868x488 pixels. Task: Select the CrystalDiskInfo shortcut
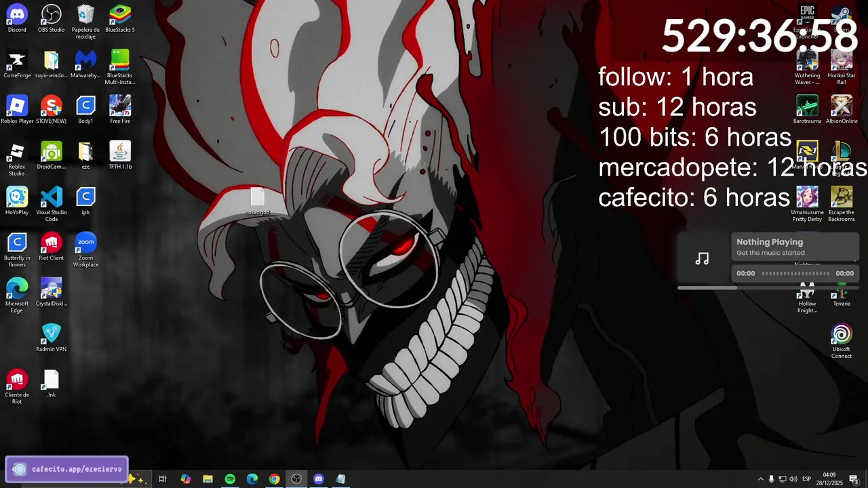pos(52,293)
